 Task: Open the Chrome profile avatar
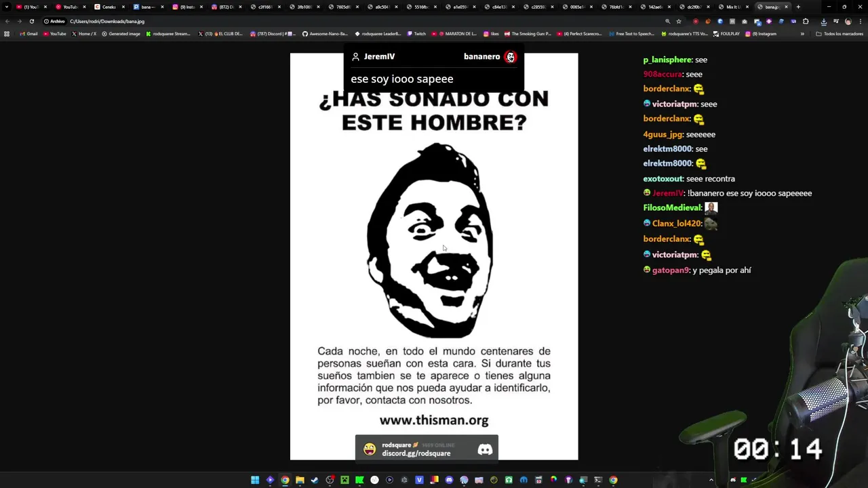(x=848, y=21)
